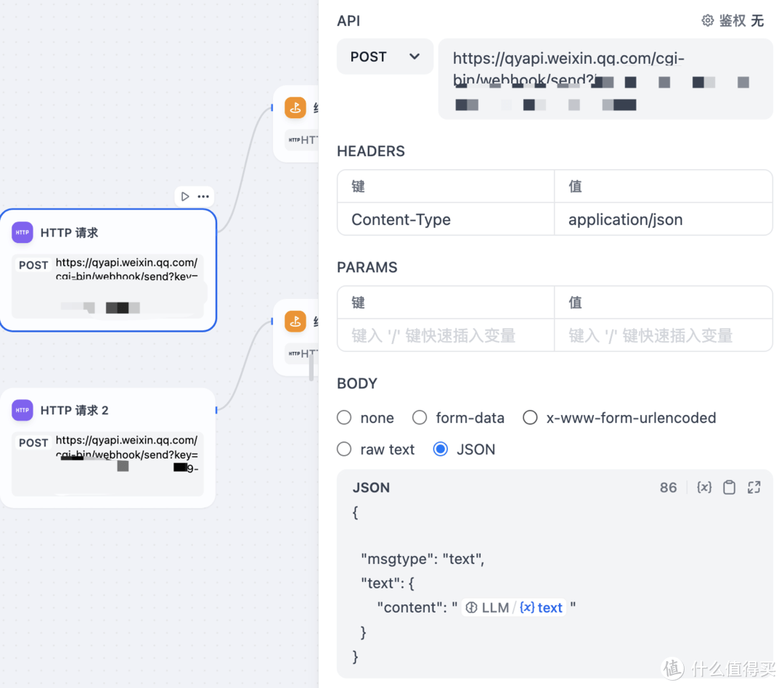The image size is (784, 688).
Task: Open the POST method dropdown
Action: point(385,57)
